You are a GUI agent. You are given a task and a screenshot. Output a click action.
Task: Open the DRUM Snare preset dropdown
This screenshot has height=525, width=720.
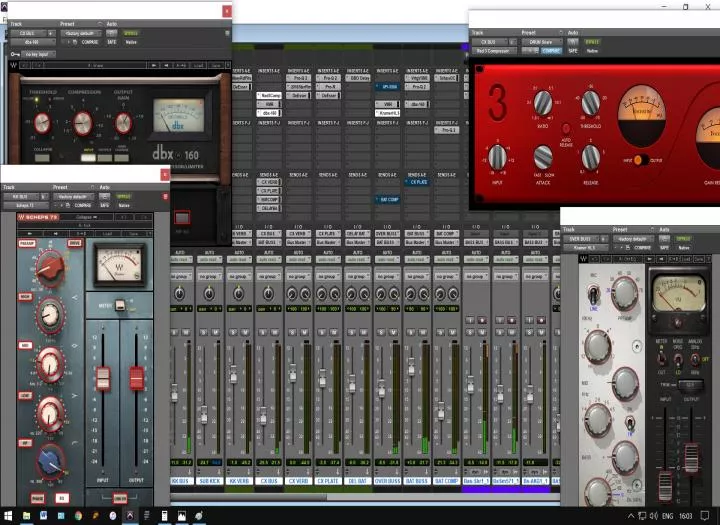(x=541, y=42)
